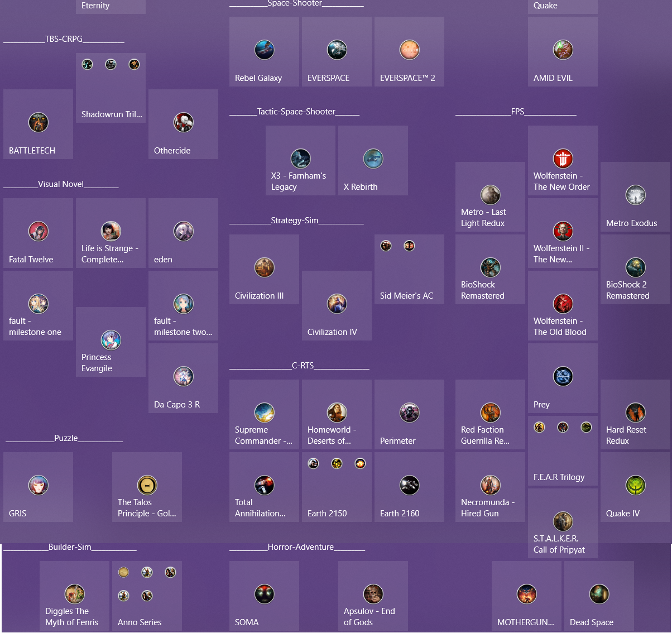Expand the Earth 2150 folder tile
This screenshot has width=672, height=633.
(337, 487)
